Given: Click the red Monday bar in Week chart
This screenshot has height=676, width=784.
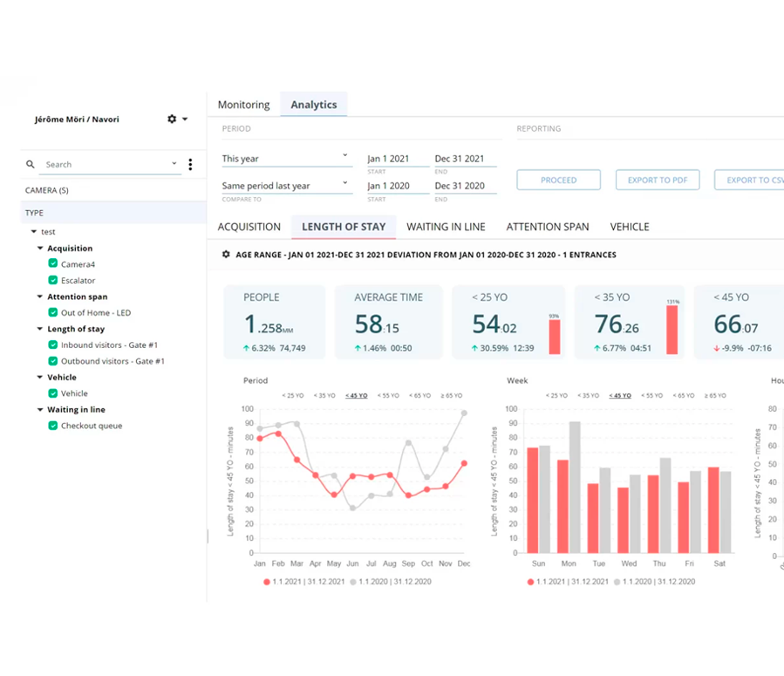Looking at the screenshot, I should click(563, 506).
